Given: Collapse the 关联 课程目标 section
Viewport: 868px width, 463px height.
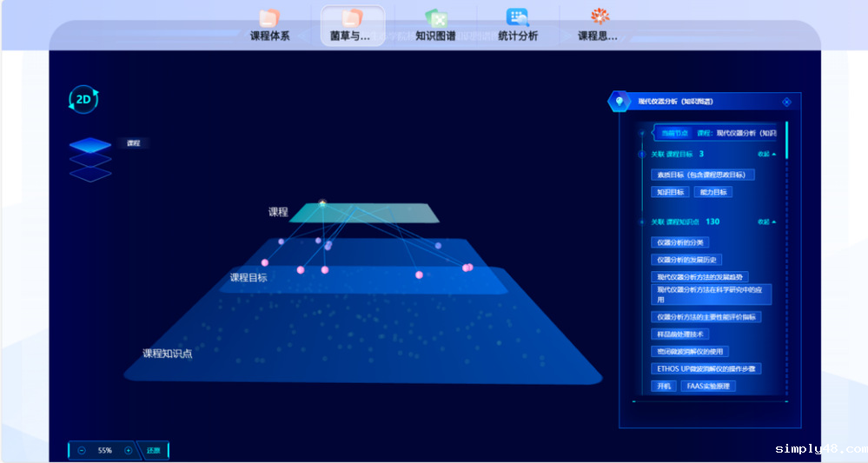Looking at the screenshot, I should click(766, 154).
